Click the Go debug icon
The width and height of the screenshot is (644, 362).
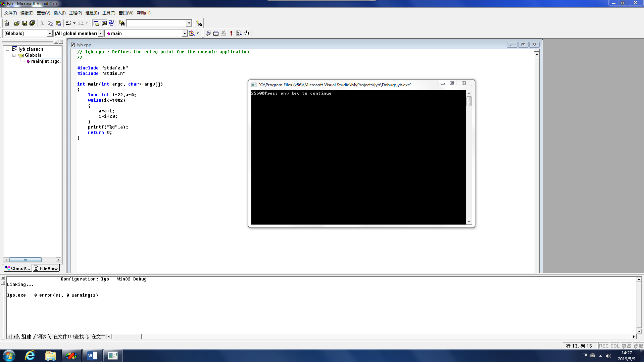239,33
